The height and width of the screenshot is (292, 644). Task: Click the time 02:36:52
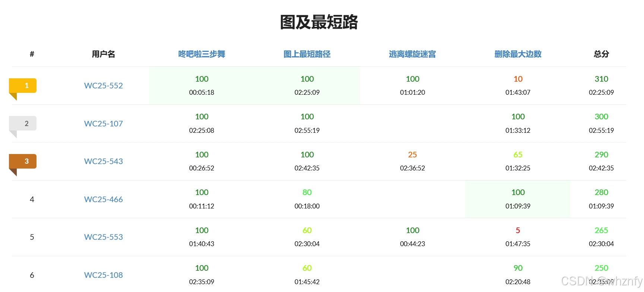coord(412,168)
